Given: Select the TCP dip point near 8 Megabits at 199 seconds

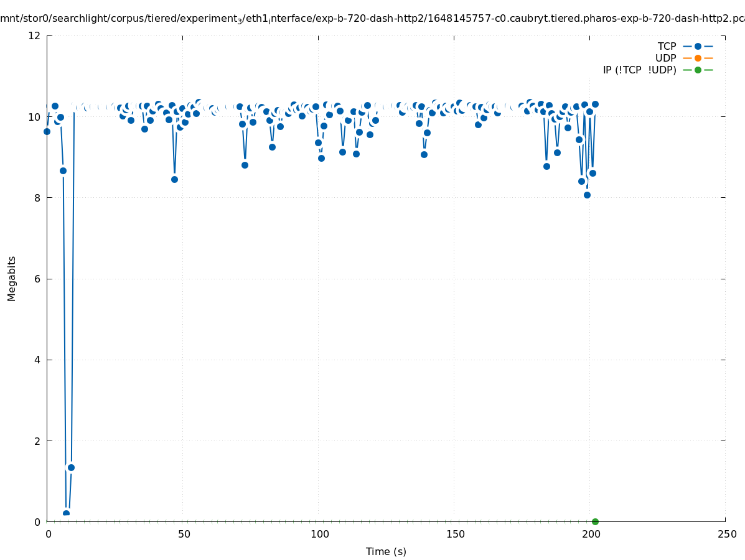Looking at the screenshot, I should (x=587, y=195).
